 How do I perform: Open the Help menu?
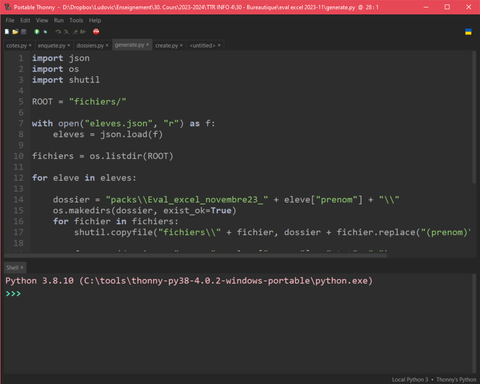95,20
